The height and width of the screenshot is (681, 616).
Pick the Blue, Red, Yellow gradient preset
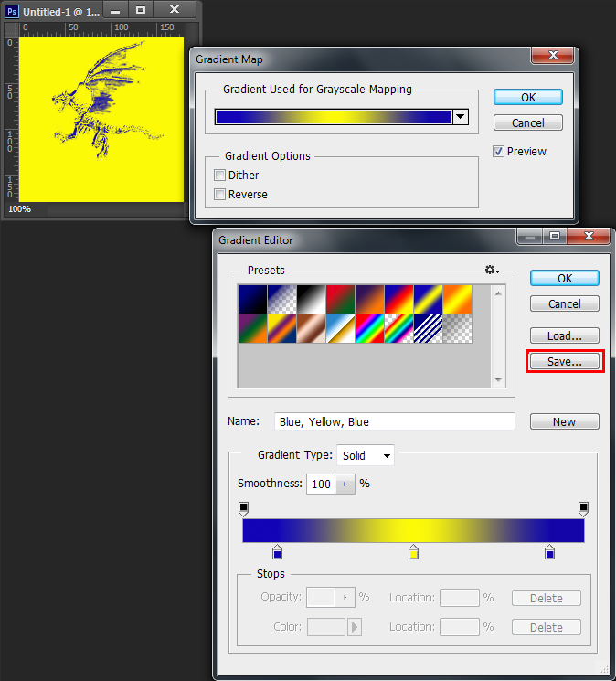(399, 299)
